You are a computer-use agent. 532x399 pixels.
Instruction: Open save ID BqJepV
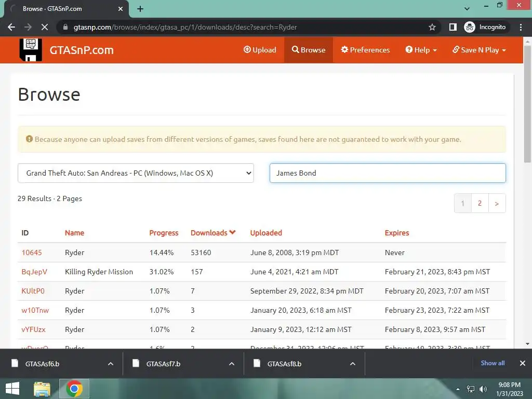pyautogui.click(x=34, y=272)
